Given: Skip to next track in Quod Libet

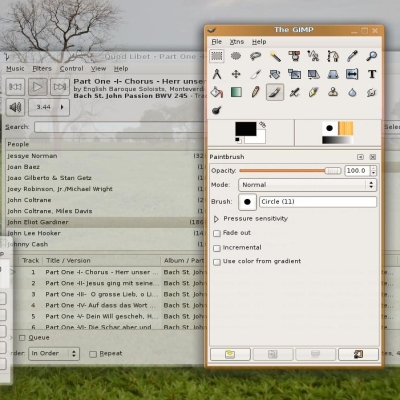Looking at the screenshot, I should pyautogui.click(x=60, y=87).
